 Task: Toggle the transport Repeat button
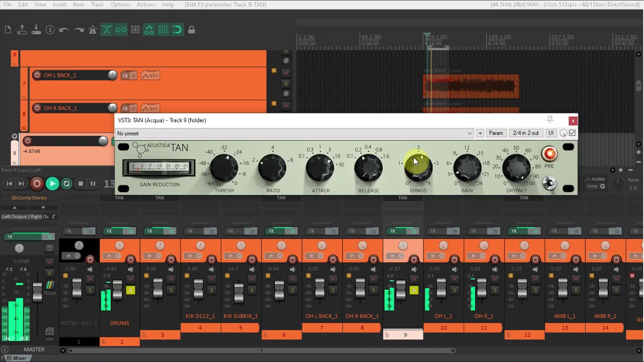point(66,184)
